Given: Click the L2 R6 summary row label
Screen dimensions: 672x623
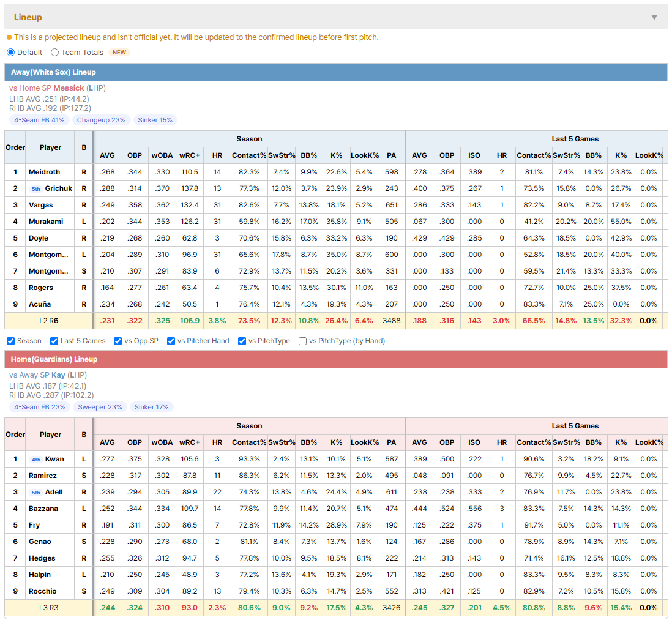Looking at the screenshot, I should 49,321.
